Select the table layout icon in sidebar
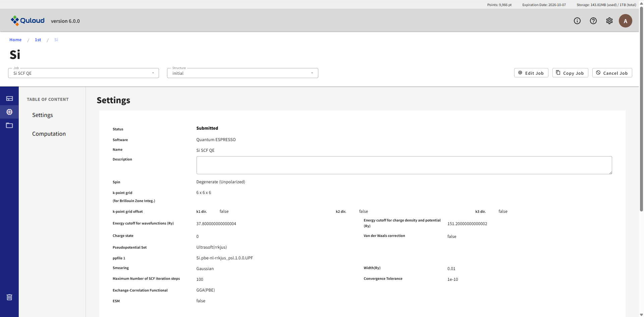The image size is (644, 317). [x=9, y=99]
